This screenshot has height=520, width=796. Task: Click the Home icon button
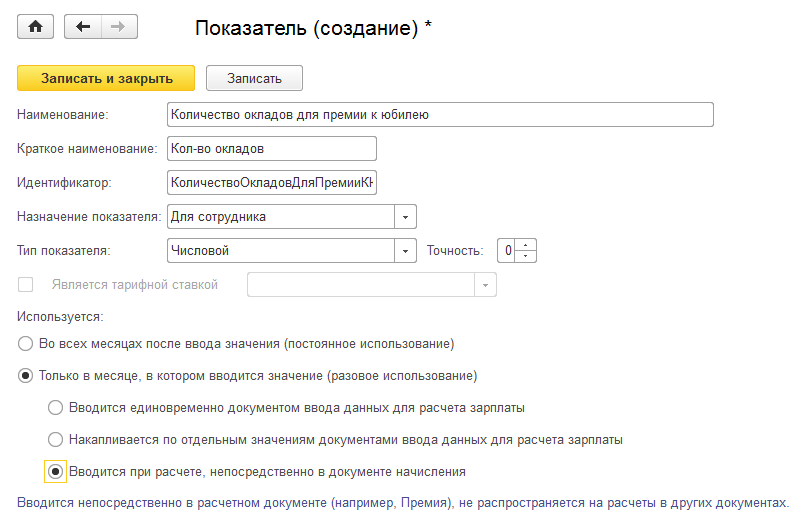pos(35,27)
